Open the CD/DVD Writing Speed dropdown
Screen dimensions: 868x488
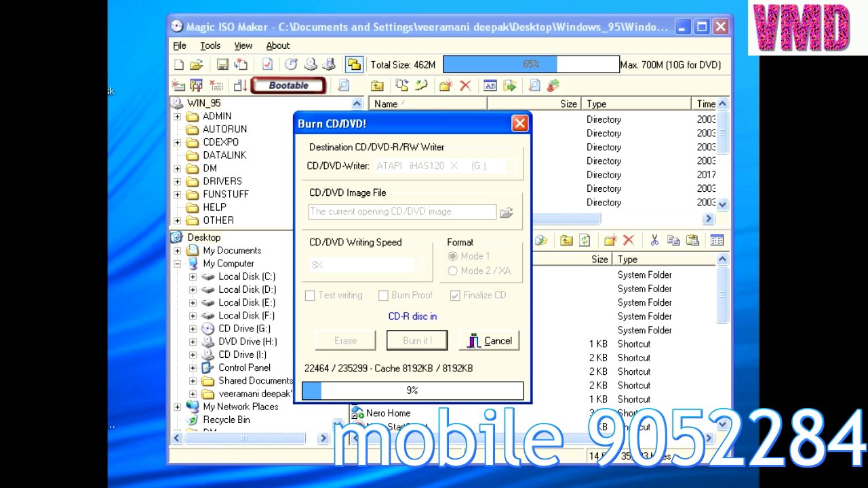pyautogui.click(x=420, y=265)
